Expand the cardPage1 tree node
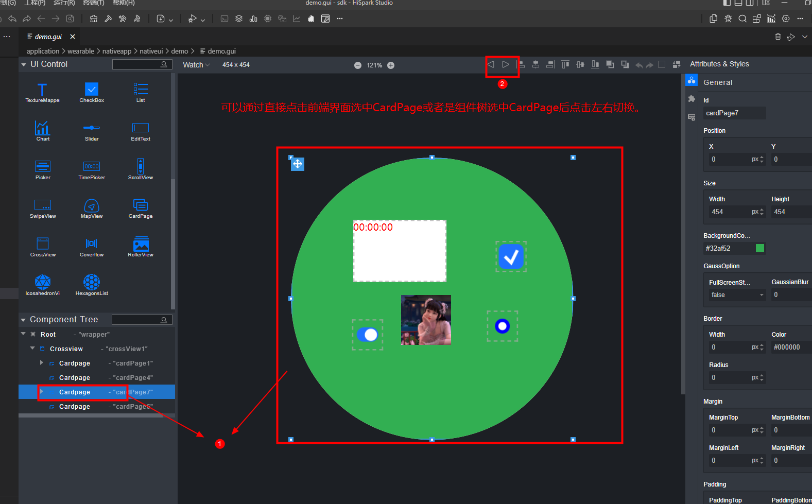 coord(42,363)
